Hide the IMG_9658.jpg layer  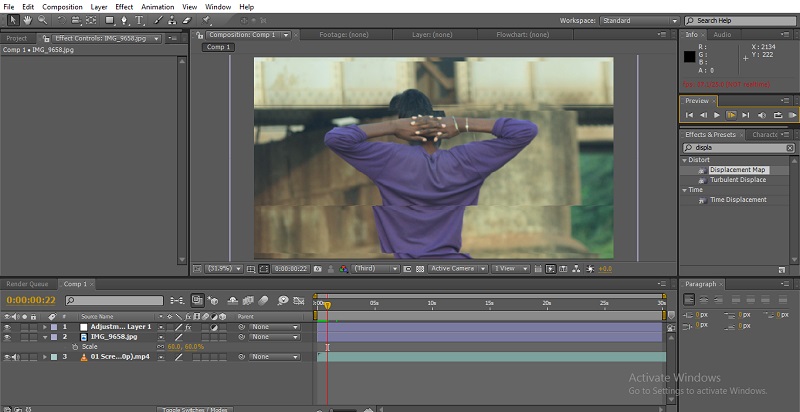click(x=7, y=337)
